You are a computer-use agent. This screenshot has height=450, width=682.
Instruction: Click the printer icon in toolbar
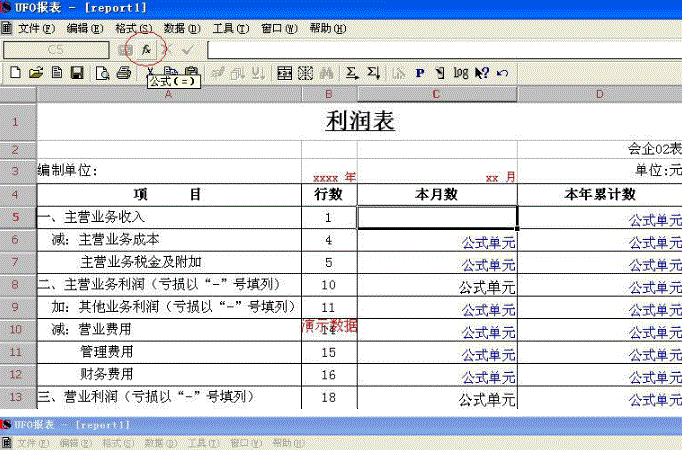123,72
